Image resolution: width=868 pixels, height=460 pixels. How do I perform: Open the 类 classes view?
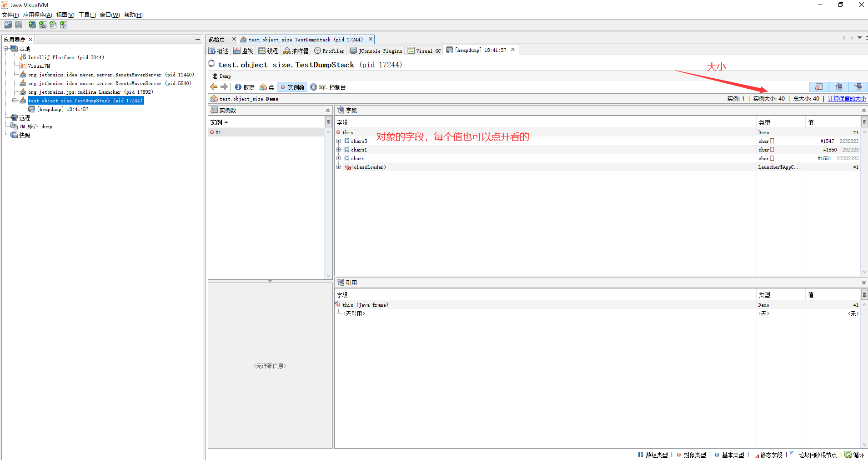(x=267, y=87)
